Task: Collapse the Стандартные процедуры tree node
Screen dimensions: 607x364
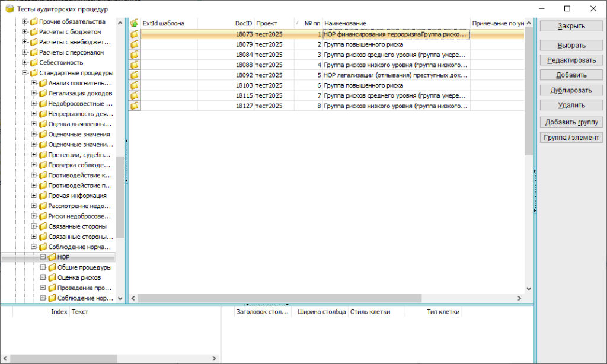Action: [x=25, y=73]
